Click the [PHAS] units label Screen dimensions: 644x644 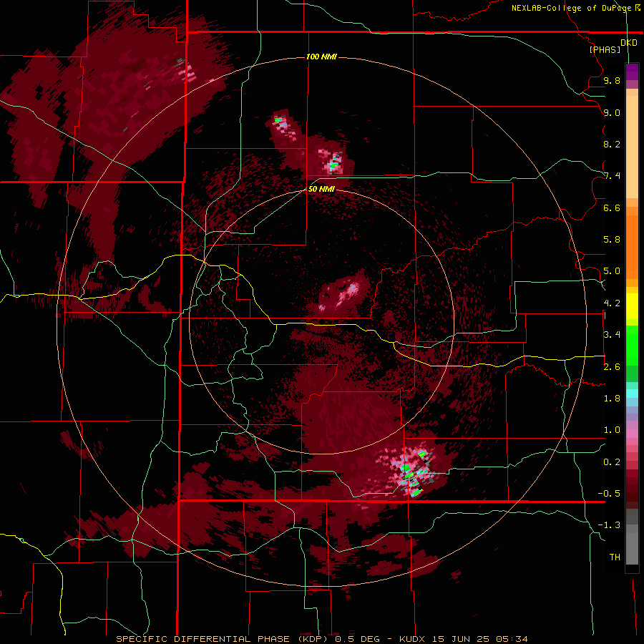[605, 49]
